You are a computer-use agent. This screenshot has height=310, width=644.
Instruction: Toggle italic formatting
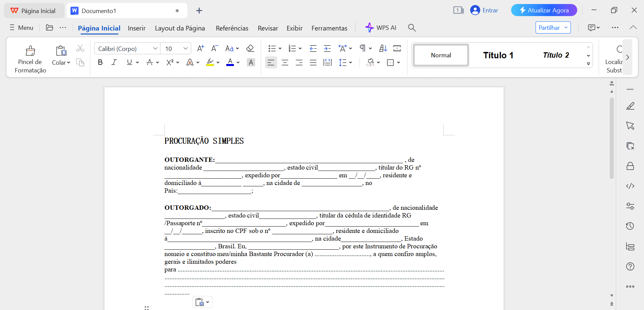click(114, 62)
